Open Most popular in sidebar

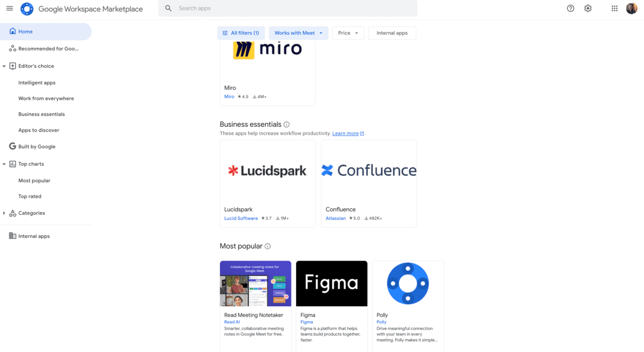(x=34, y=181)
